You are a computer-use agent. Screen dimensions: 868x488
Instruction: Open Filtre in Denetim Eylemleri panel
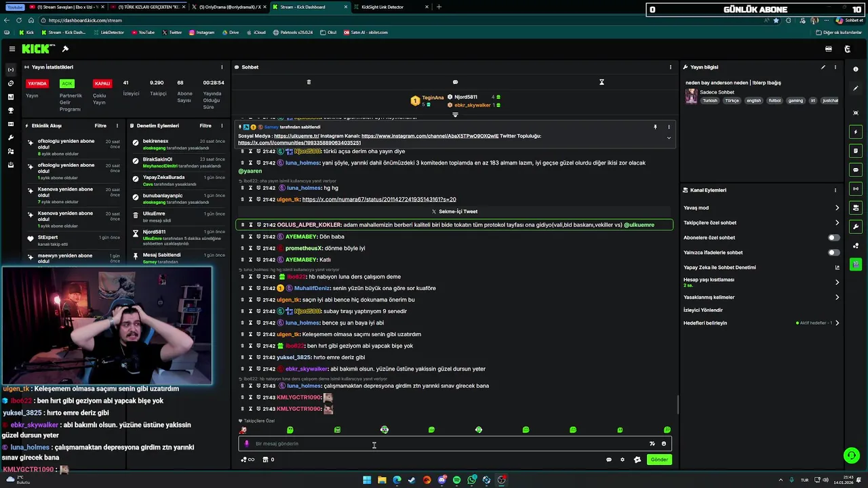205,125
